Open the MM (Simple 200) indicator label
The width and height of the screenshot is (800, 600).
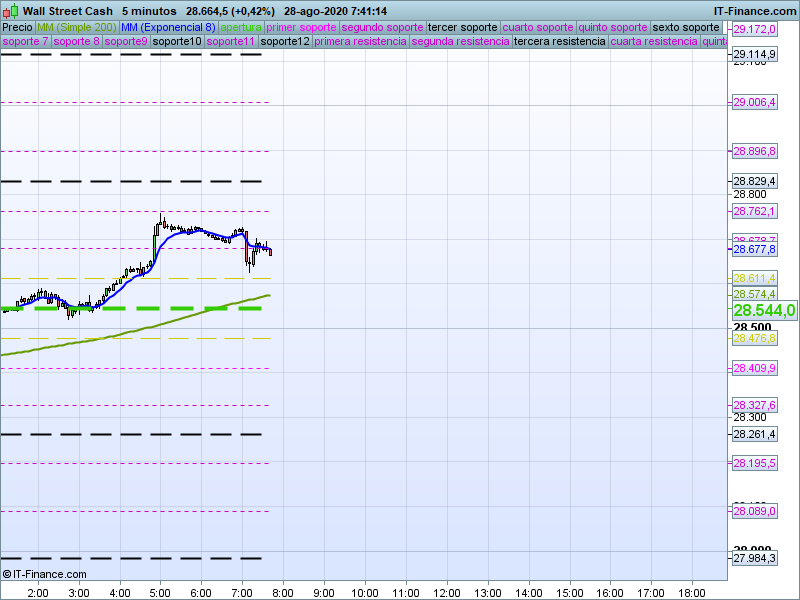[76, 28]
